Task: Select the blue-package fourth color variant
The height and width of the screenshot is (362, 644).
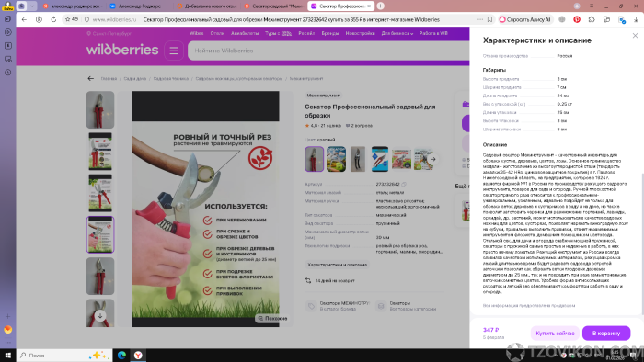Action: coord(380,159)
